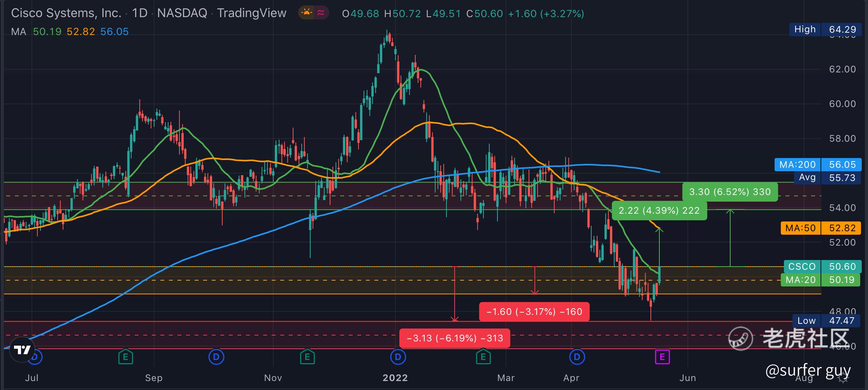
Task: Click the −1.60 (−3.17%) −160 measurement label
Action: tap(534, 312)
